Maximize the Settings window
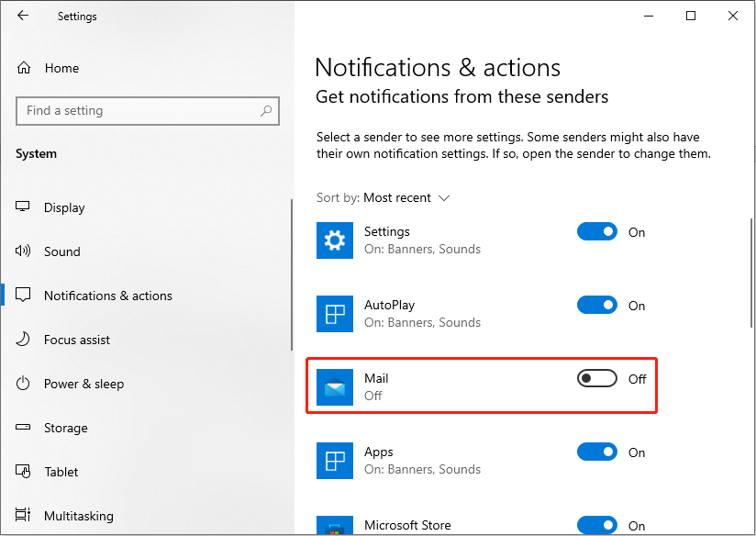 (x=691, y=16)
